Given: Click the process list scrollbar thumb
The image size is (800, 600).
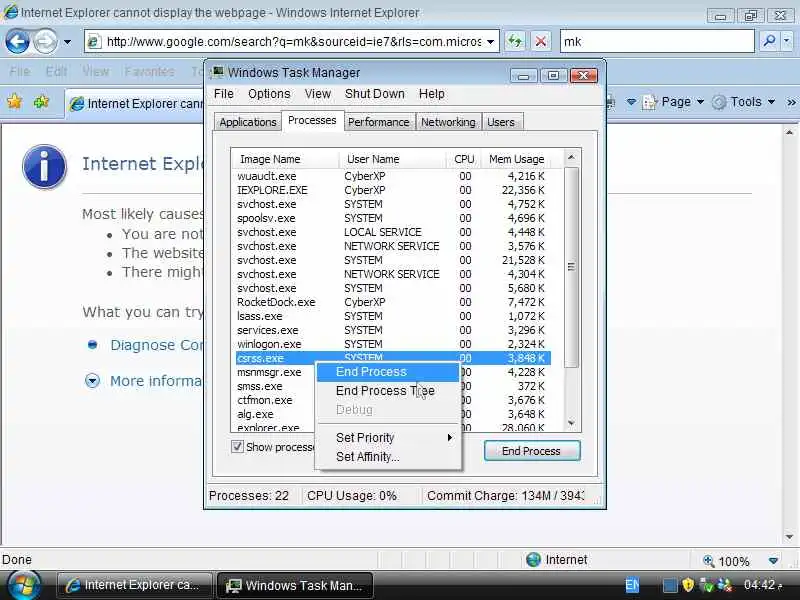Looking at the screenshot, I should 571,267.
